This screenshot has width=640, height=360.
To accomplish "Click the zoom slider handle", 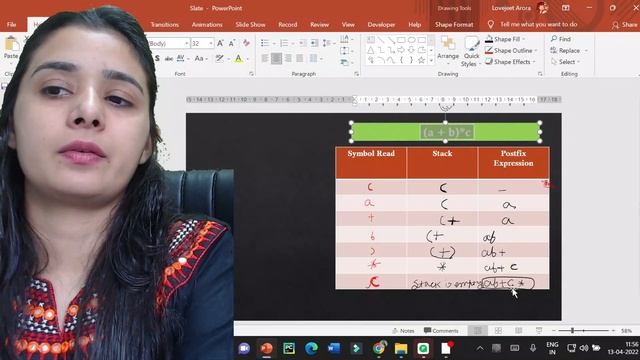I will [572, 331].
